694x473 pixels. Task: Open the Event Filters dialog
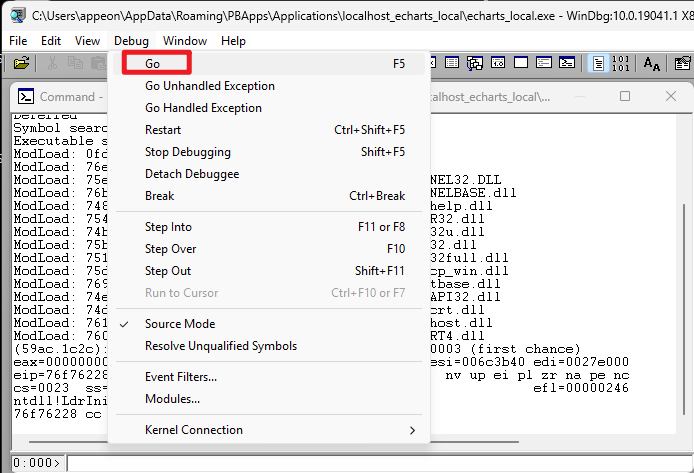(x=180, y=377)
